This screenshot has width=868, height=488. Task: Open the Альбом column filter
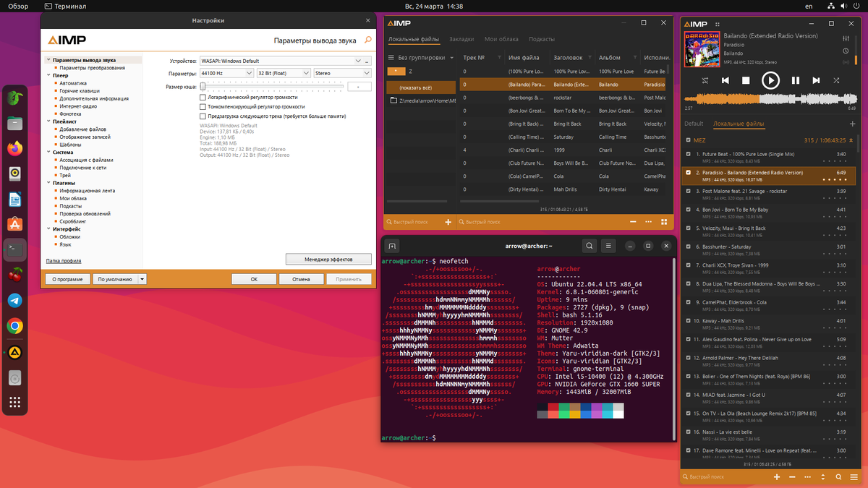635,58
